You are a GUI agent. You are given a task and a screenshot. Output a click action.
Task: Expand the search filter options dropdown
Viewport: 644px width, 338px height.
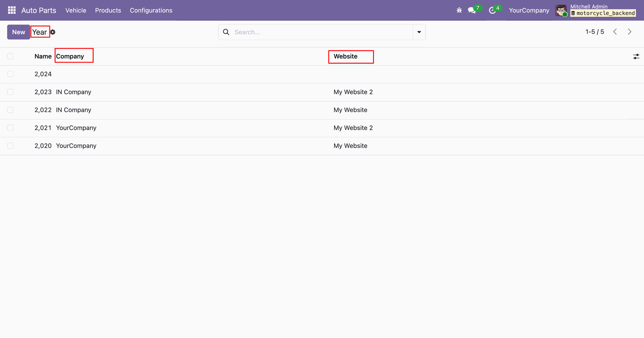tap(419, 32)
